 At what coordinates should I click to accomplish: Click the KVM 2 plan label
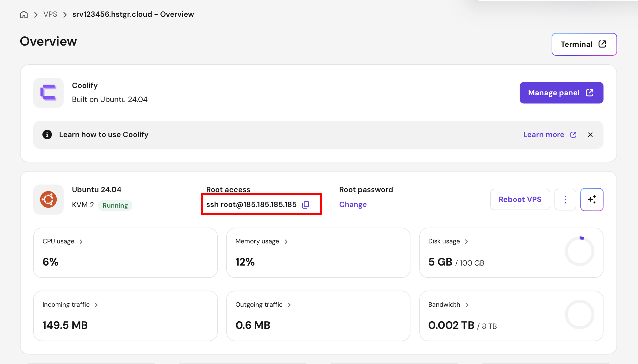[x=83, y=205]
